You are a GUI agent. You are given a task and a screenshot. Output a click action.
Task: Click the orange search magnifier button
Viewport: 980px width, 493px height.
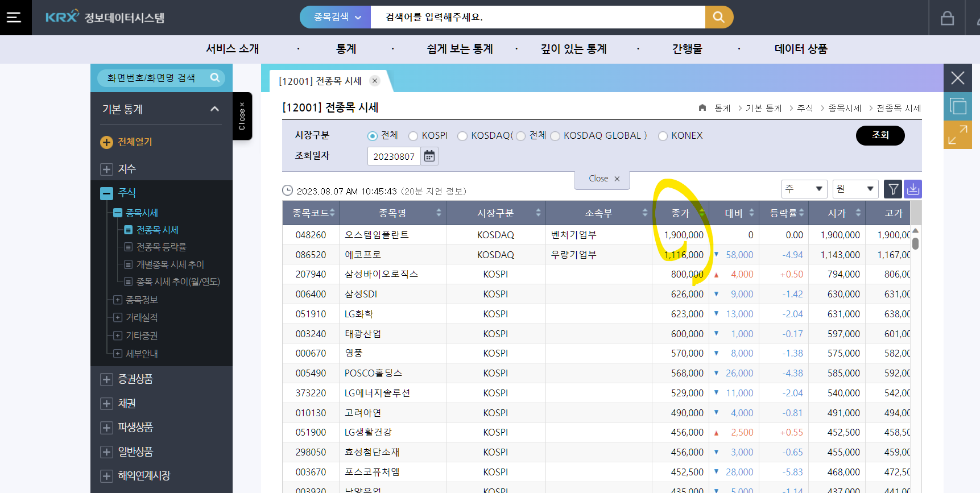click(719, 17)
